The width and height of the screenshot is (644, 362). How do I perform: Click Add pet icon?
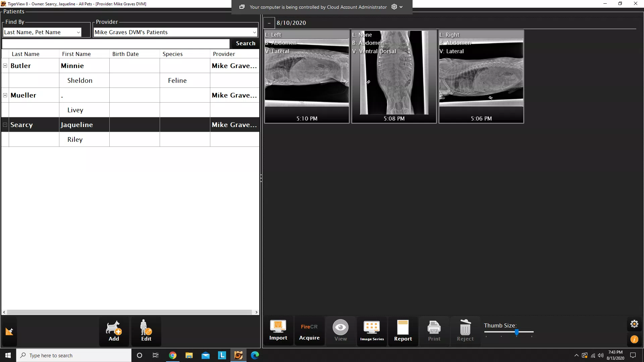point(114,331)
